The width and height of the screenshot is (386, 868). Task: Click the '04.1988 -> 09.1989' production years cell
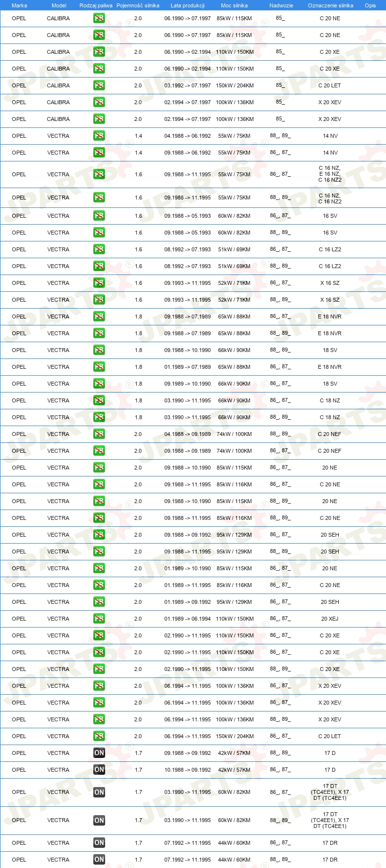point(188,434)
